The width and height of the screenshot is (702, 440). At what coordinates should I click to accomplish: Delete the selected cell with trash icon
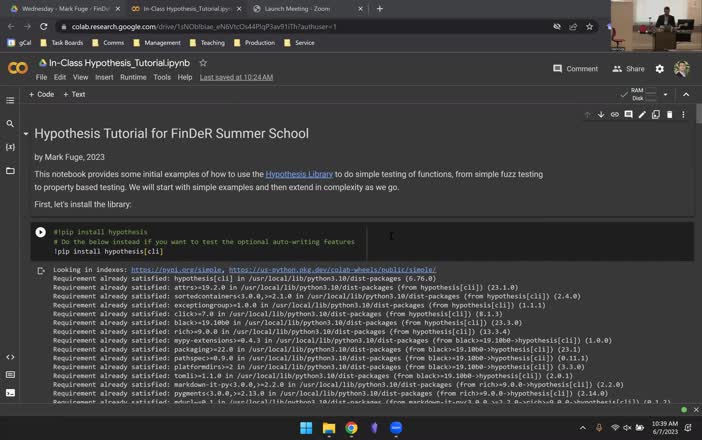(669, 115)
